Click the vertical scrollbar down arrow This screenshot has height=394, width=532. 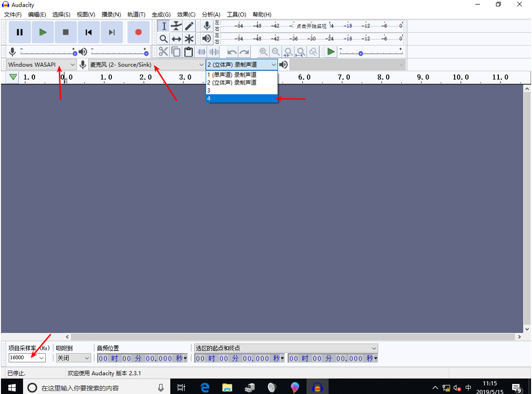tap(527, 329)
